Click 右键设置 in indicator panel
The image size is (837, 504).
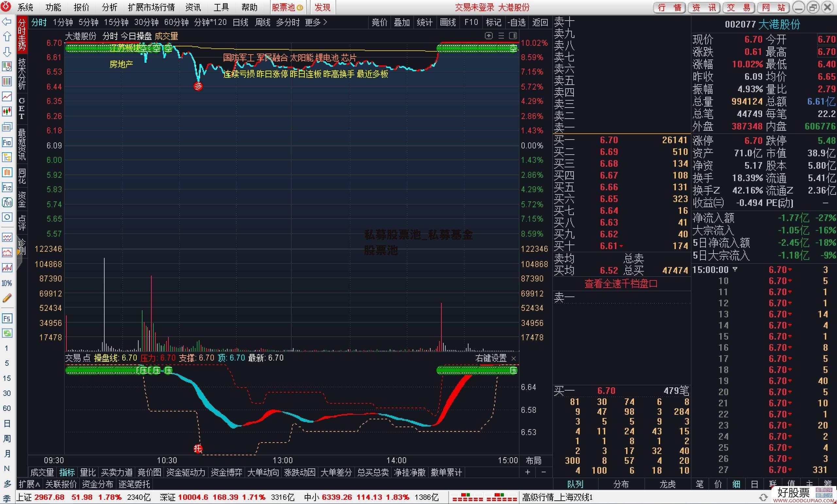pyautogui.click(x=491, y=358)
